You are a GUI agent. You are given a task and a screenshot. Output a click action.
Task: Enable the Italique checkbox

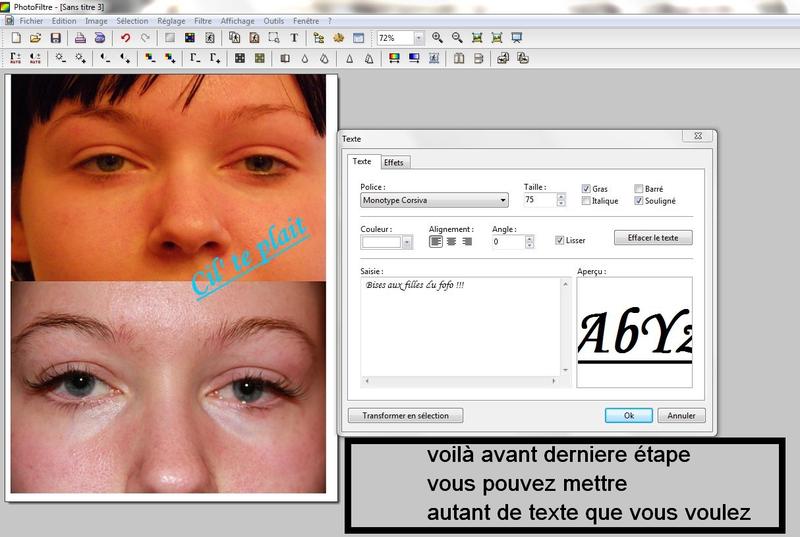point(586,201)
